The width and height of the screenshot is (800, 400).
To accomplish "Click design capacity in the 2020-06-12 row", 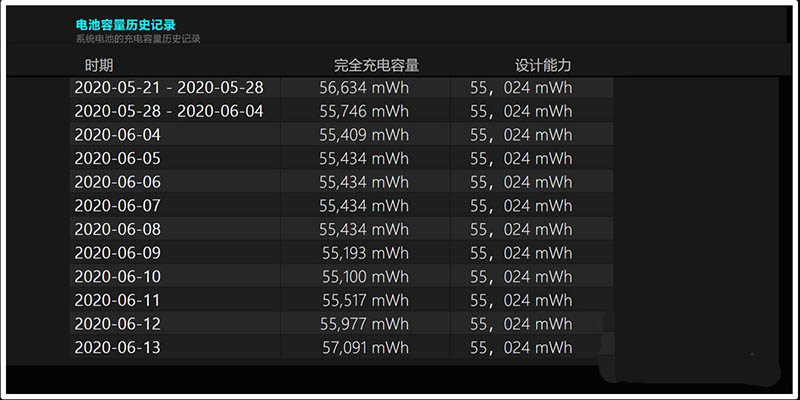I will click(x=521, y=323).
